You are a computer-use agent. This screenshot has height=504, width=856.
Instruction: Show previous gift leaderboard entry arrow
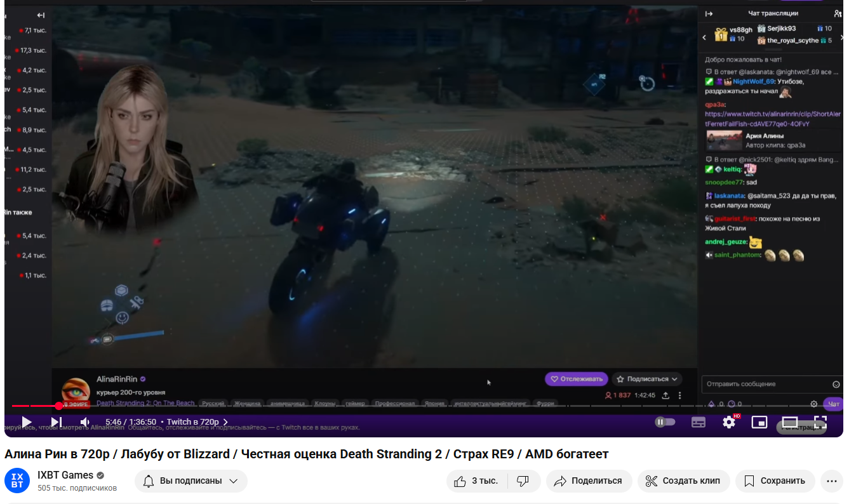pos(705,38)
